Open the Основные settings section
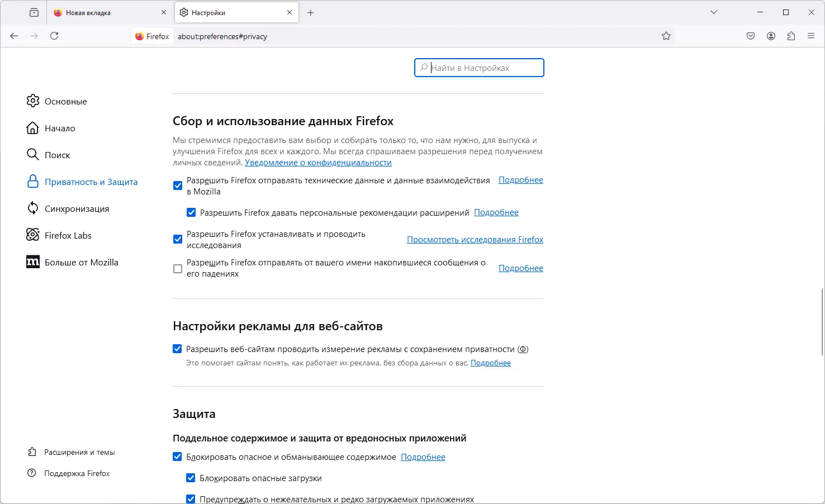Image resolution: width=825 pixels, height=504 pixels. (x=65, y=101)
